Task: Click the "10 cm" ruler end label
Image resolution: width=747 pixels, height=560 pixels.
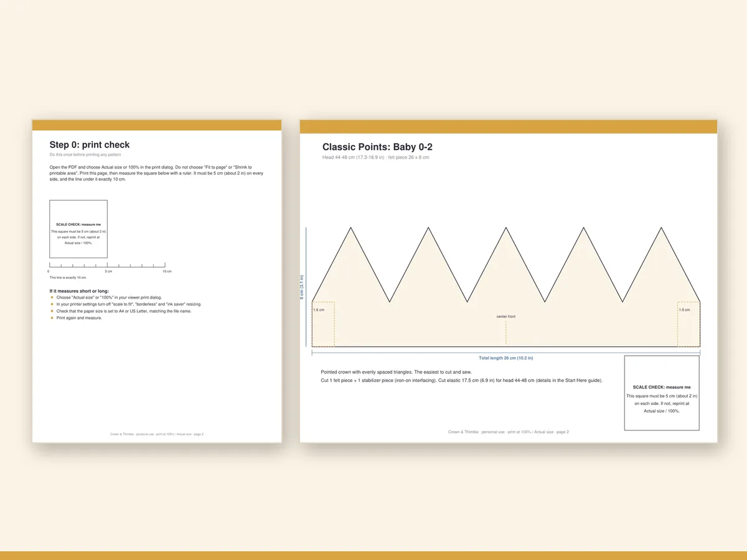Action: (167, 271)
